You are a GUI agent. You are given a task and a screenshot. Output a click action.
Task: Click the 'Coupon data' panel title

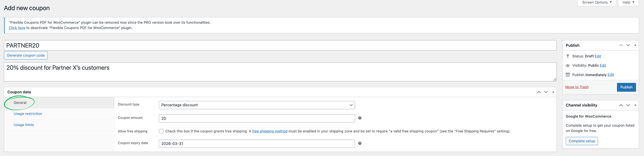pos(19,92)
